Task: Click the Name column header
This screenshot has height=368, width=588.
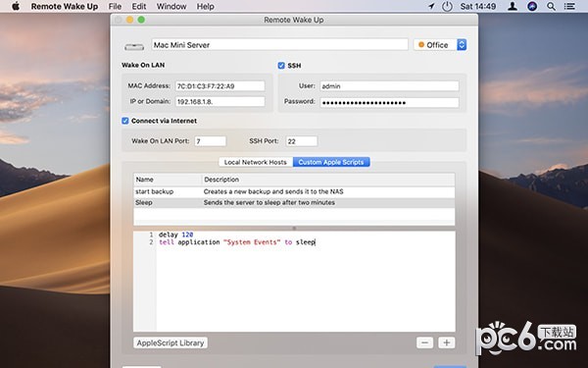Action: [x=168, y=180]
